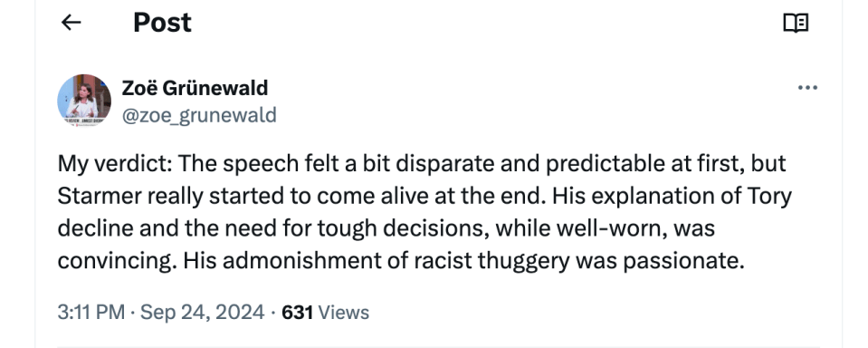Select the Post page heading
This screenshot has height=348, width=868.
(162, 23)
